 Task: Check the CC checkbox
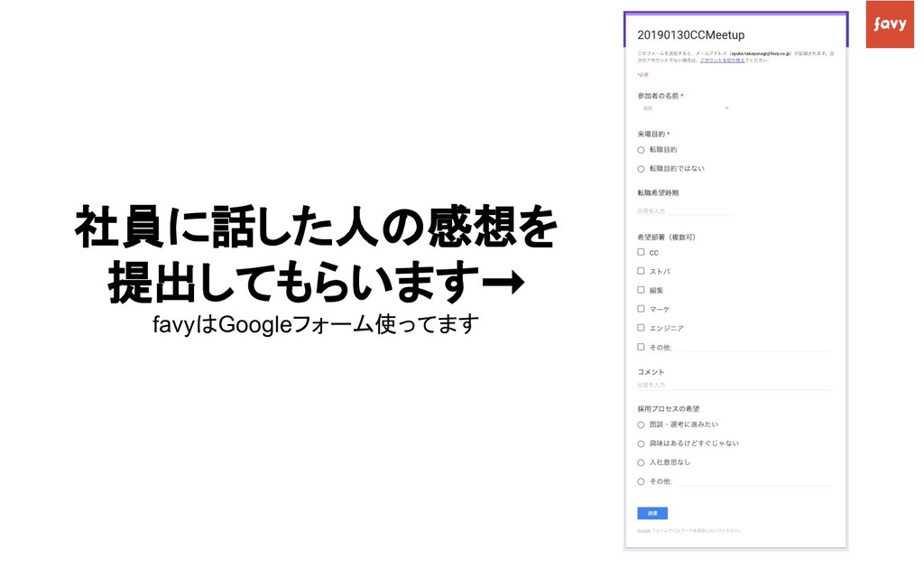tap(642, 252)
